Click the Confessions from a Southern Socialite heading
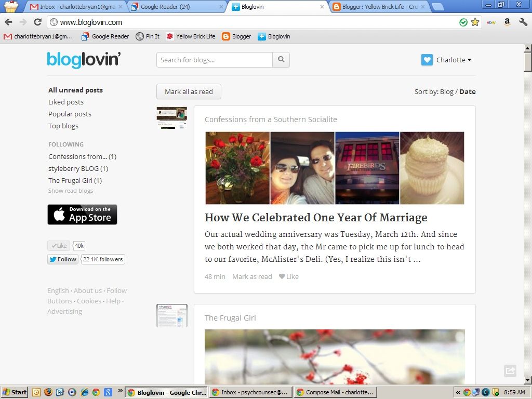Image resolution: width=532 pixels, height=399 pixels. [x=271, y=119]
